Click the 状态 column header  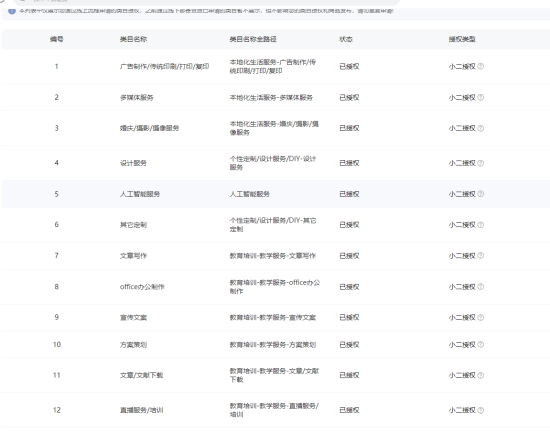click(346, 39)
